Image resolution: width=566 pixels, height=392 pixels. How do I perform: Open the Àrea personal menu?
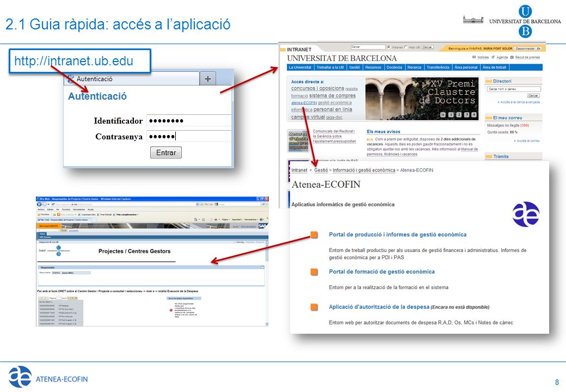466,67
